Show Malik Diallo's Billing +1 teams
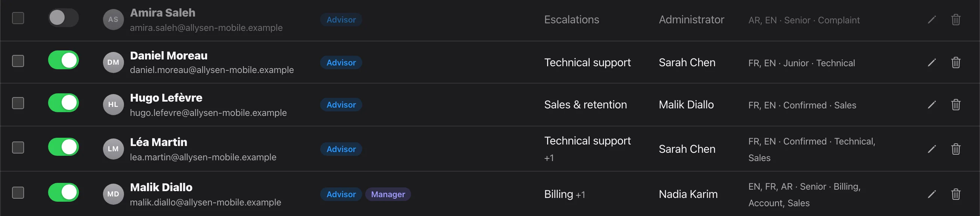 click(x=564, y=194)
